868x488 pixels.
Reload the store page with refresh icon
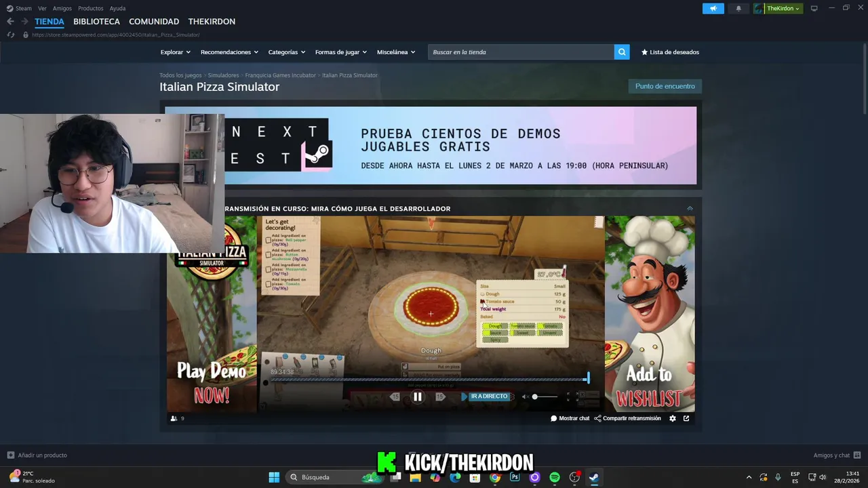pyautogui.click(x=10, y=35)
